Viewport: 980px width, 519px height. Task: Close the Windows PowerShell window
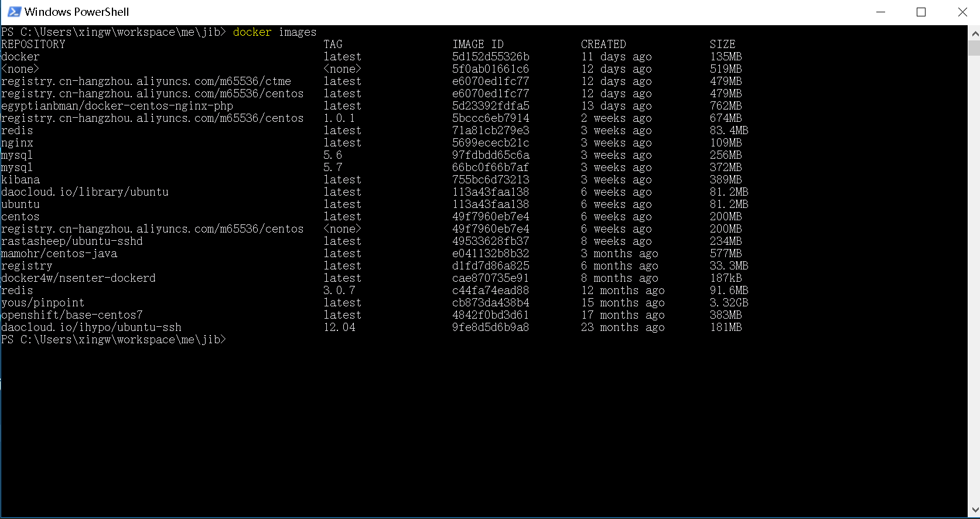pos(962,12)
